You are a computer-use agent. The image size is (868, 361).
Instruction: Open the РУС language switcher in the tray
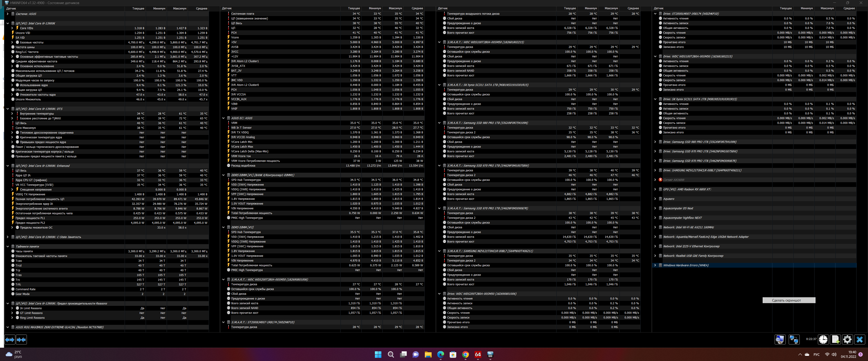[x=816, y=354]
